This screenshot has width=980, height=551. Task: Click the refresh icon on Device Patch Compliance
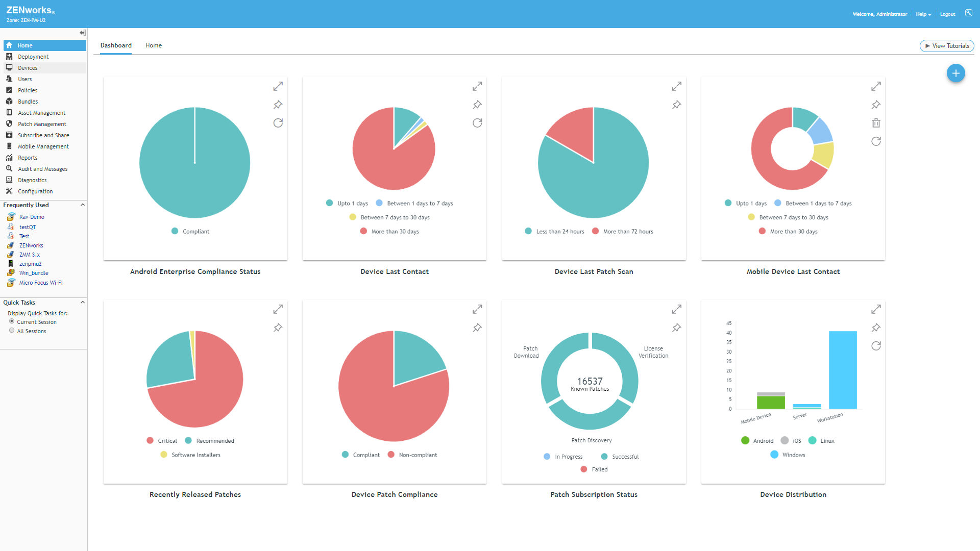pos(478,345)
